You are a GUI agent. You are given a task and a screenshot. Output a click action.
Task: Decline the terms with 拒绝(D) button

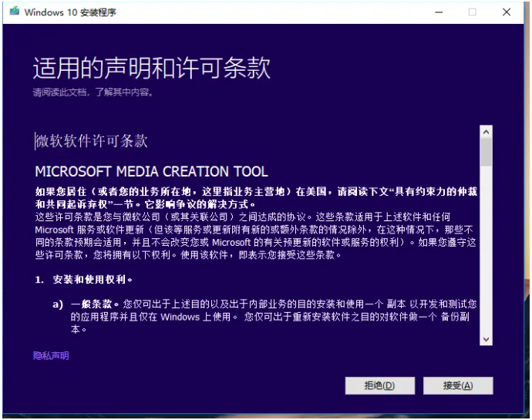380,385
